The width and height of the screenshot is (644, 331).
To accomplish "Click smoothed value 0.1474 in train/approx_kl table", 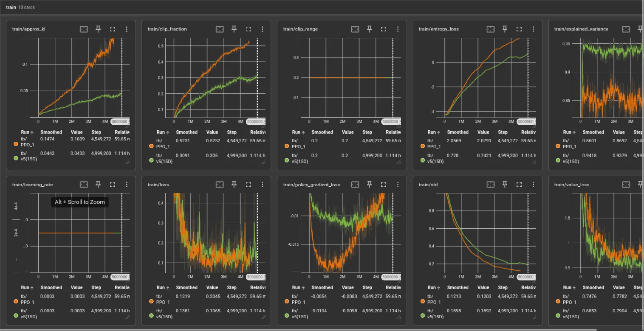I will [47, 139].
